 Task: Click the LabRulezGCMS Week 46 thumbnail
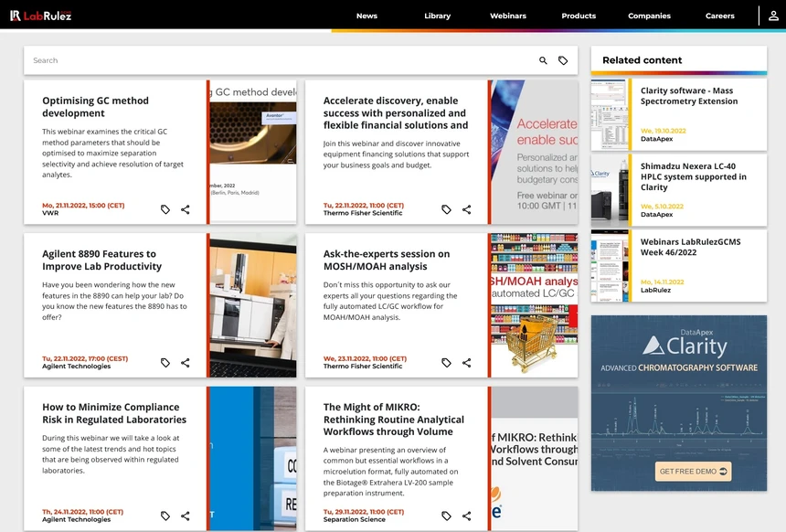tap(610, 266)
